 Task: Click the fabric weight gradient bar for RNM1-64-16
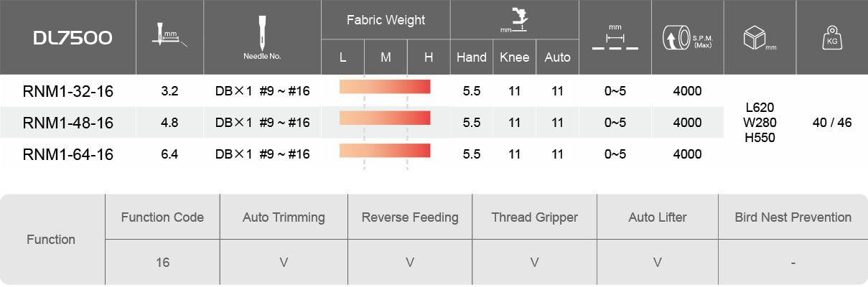(385, 150)
